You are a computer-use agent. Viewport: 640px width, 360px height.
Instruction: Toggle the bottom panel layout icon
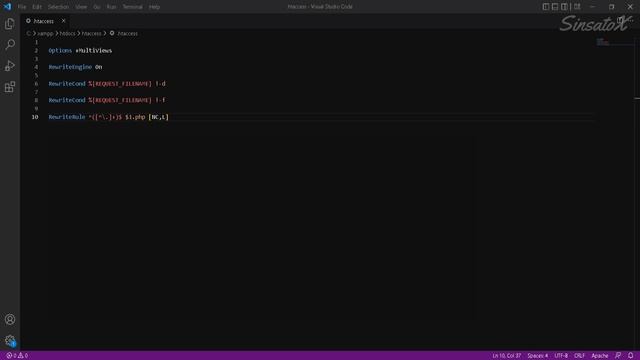click(x=555, y=7)
